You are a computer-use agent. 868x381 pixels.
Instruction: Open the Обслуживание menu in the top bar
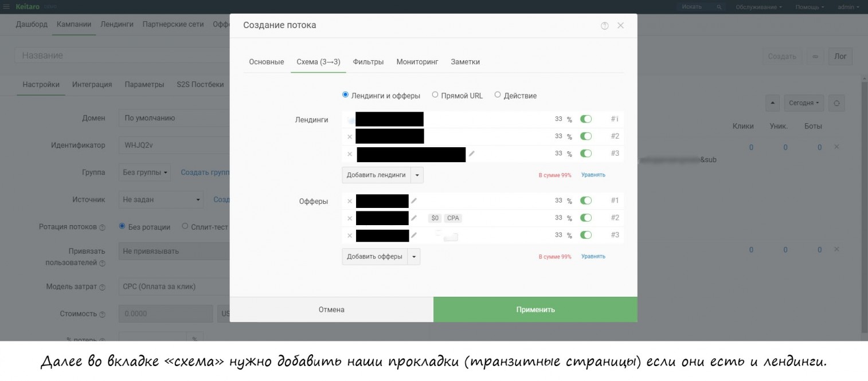pyautogui.click(x=758, y=7)
